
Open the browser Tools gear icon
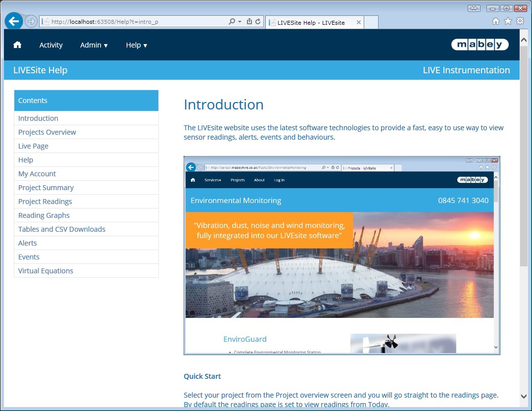520,21
